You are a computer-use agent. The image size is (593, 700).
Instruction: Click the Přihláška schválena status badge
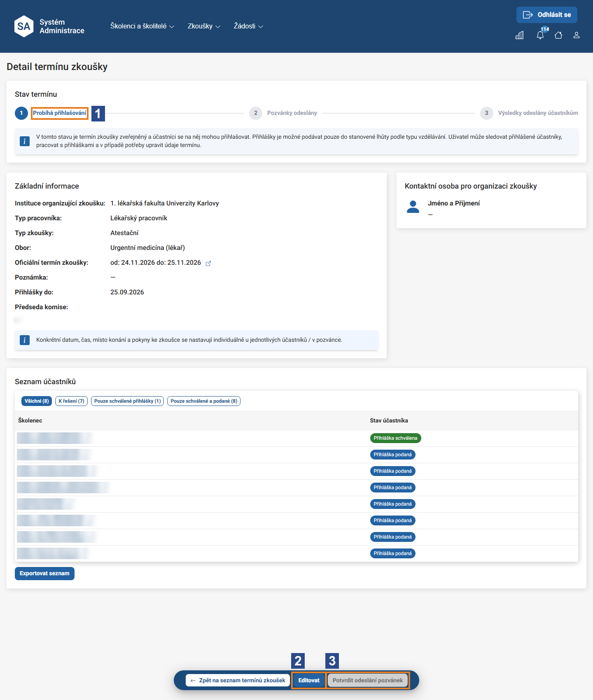(395, 438)
